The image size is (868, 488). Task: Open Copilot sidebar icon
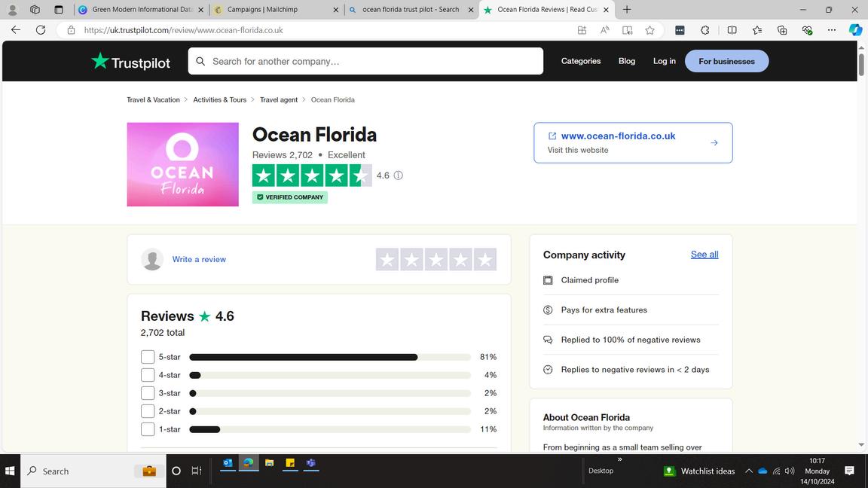pyautogui.click(x=855, y=30)
